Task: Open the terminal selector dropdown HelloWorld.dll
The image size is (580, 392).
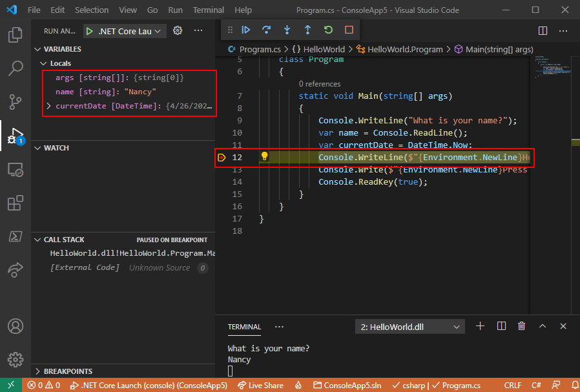Action: 409,327
